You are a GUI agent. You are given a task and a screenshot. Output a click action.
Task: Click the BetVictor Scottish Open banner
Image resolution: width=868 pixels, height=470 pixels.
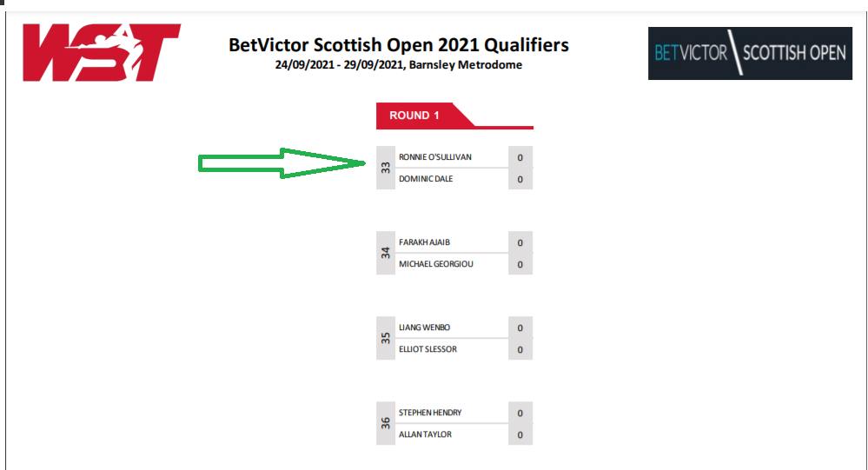750,53
